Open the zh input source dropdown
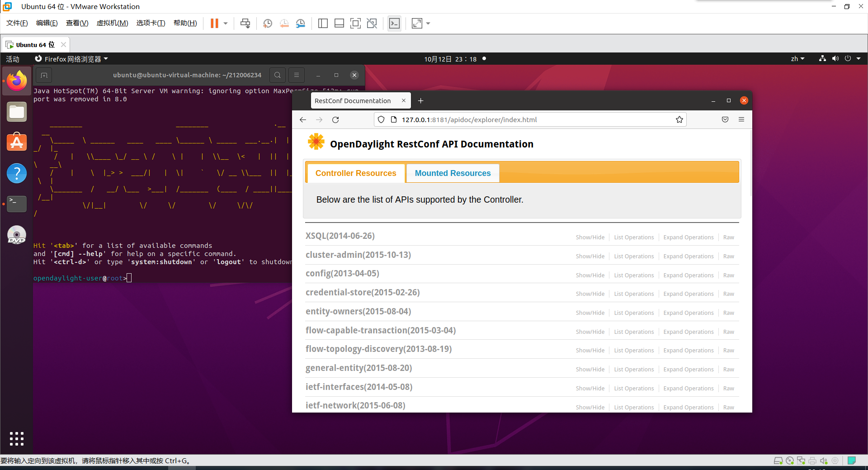The image size is (868, 470). pos(797,59)
